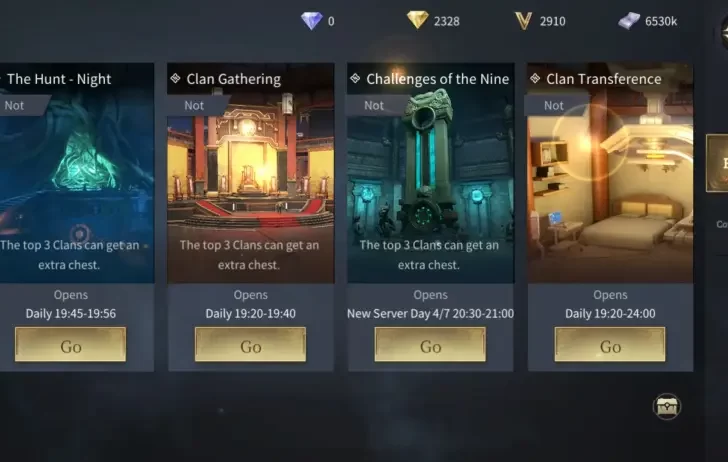
Task: Click the diamond marker beside Clan Transference
Action: coord(535,78)
